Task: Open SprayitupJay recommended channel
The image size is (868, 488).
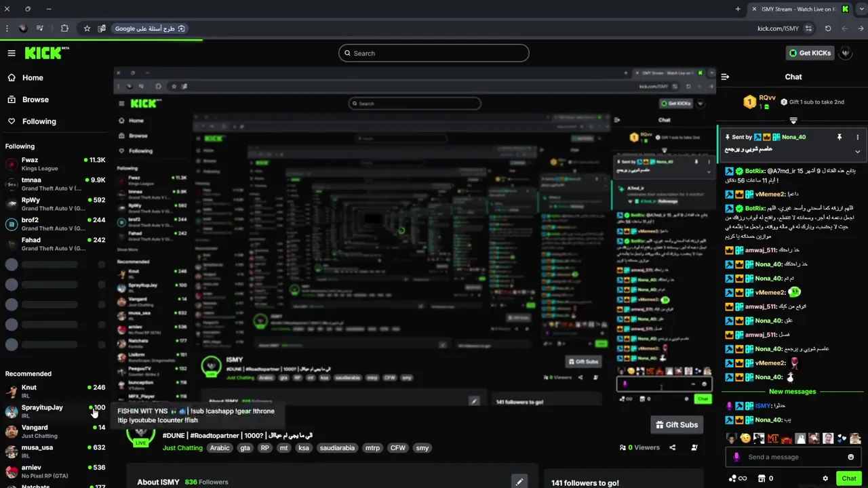Action: (55, 411)
